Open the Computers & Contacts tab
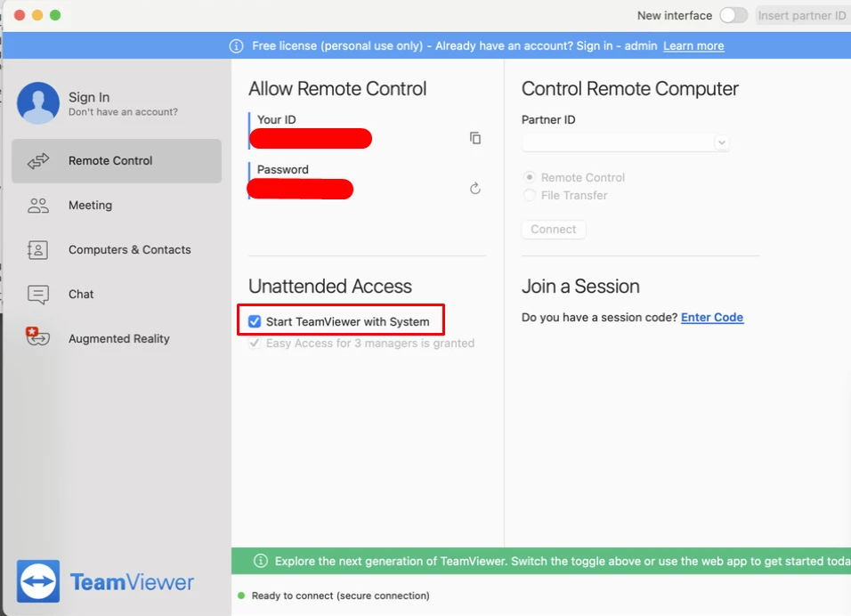851x616 pixels. click(117, 249)
